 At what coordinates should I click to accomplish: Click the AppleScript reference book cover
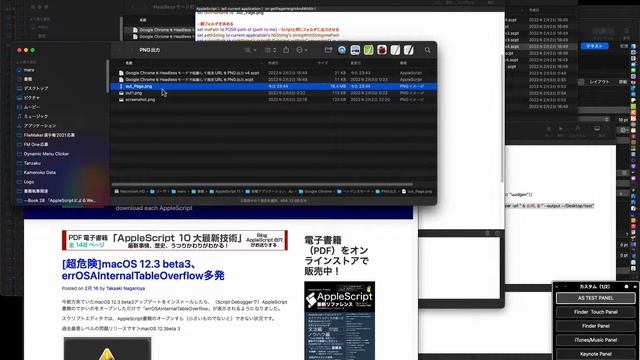[x=340, y=320]
